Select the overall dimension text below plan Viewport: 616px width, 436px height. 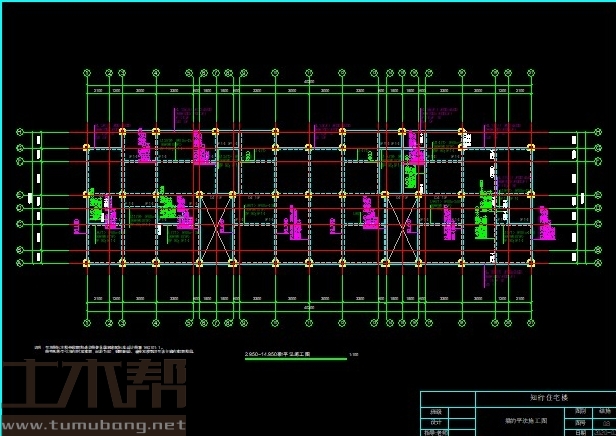click(308, 309)
